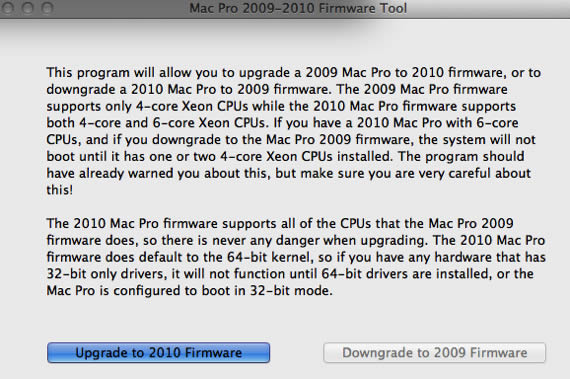The image size is (570, 379).
Task: Select the line beginning "downgrade a 2010 Mac Pro"
Action: coord(277,89)
